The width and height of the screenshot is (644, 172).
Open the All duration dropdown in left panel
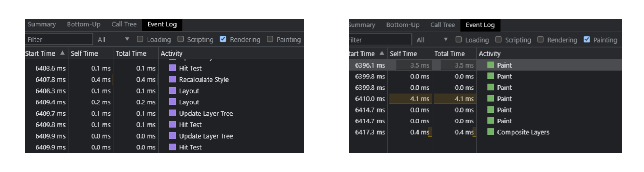[x=113, y=39]
